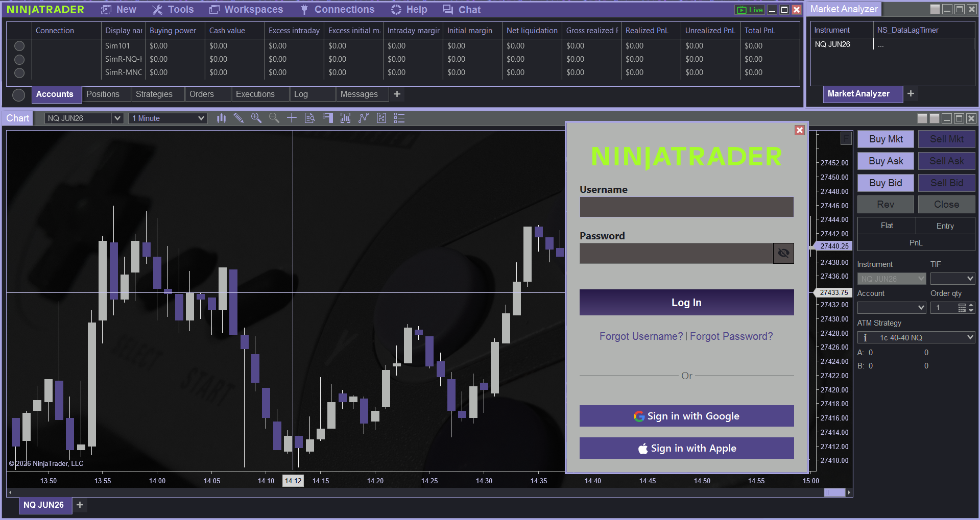Toggle the Chart Trader panel icon
The height and width of the screenshot is (520, 980).
point(327,118)
